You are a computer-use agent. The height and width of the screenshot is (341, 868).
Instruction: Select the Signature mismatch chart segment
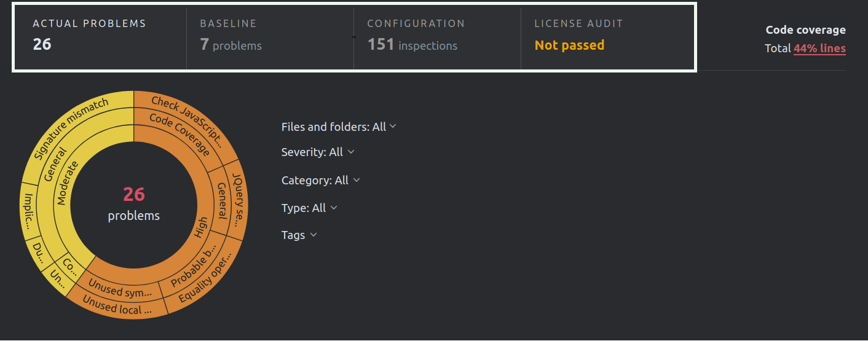click(x=71, y=128)
